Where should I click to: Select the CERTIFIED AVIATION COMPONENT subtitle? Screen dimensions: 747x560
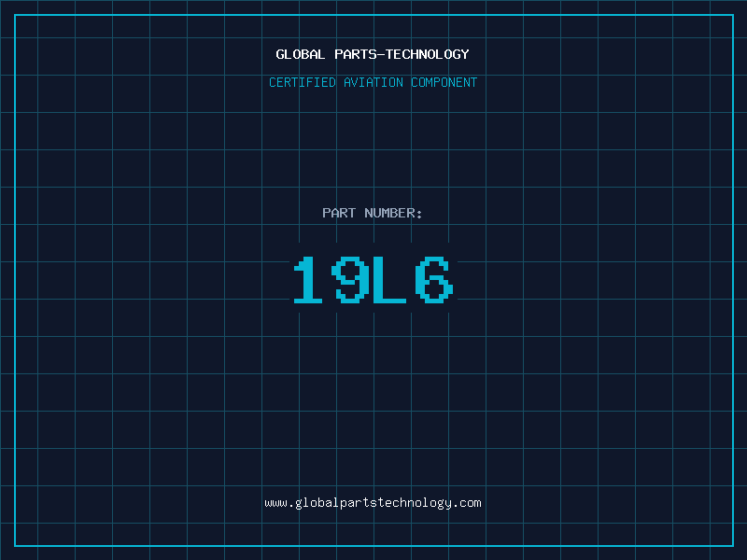373,83
